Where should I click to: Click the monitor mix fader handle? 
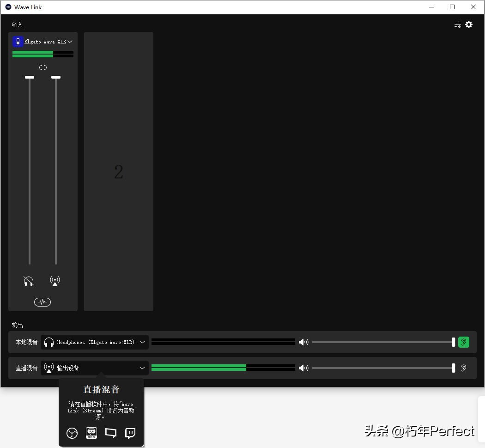click(x=30, y=77)
